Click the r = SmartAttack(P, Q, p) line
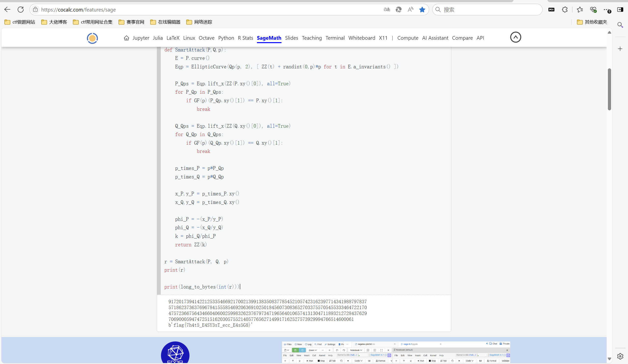The width and height of the screenshot is (628, 364). coord(196,262)
